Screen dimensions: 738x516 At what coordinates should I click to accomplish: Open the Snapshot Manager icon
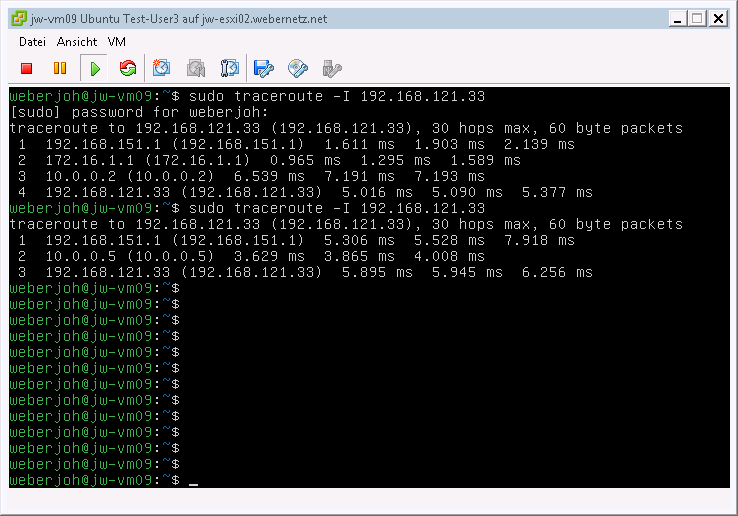pyautogui.click(x=230, y=68)
